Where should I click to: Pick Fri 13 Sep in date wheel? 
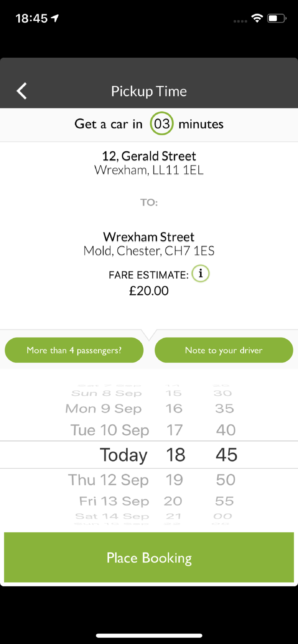114,501
